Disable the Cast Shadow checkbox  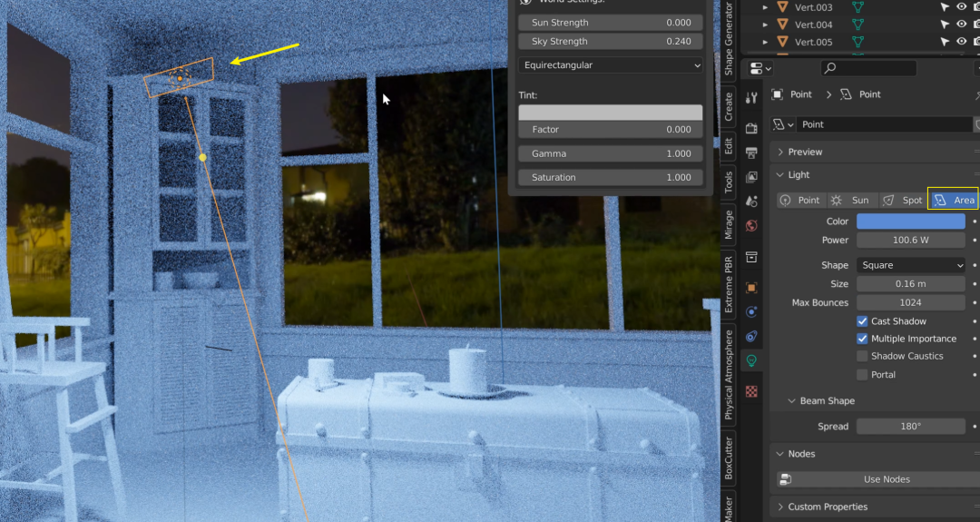point(863,321)
